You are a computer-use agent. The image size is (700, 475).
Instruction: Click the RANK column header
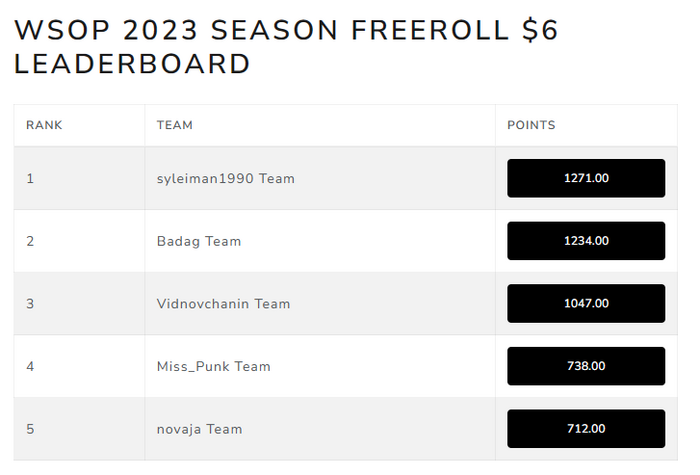(x=44, y=125)
